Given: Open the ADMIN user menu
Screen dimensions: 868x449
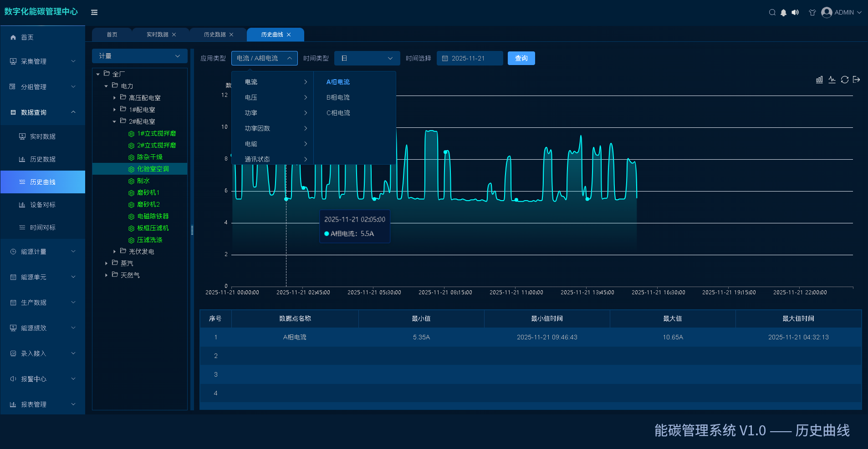Looking at the screenshot, I should click(841, 12).
